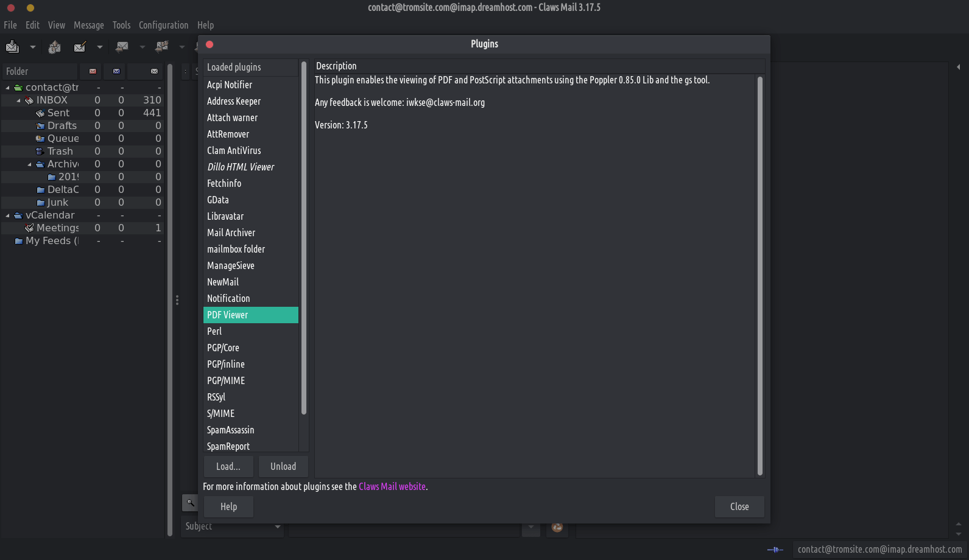Click the My Feeds folder icon
Viewport: 969px width, 560px height.
pyautogui.click(x=18, y=241)
